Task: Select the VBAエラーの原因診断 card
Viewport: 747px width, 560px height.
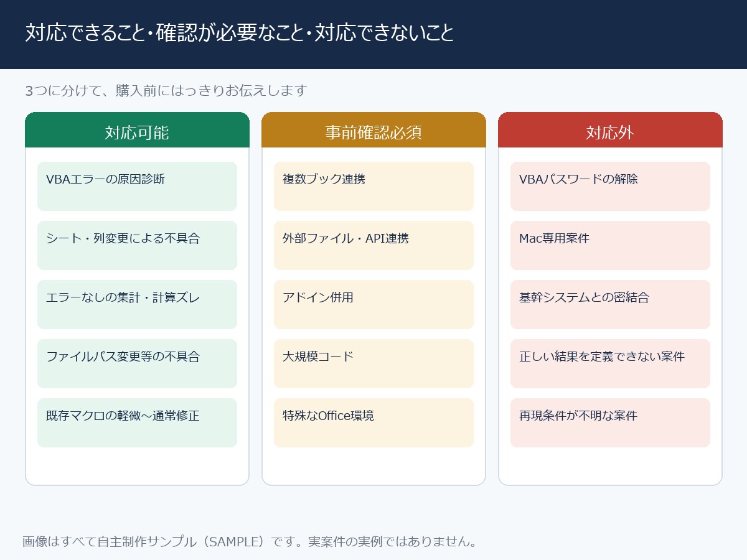Action: point(137,187)
